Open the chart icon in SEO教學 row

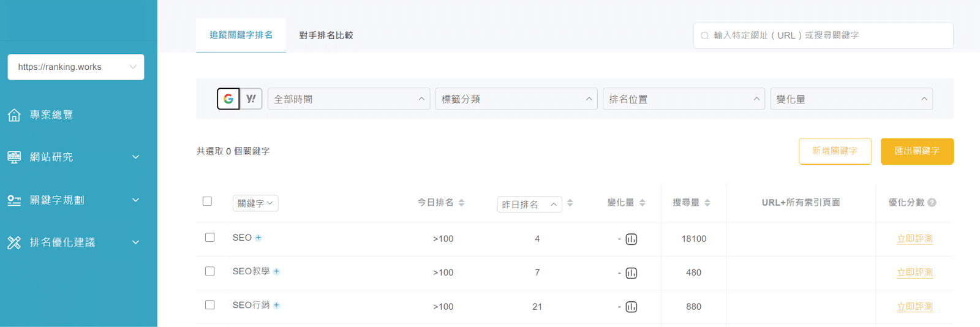631,273
